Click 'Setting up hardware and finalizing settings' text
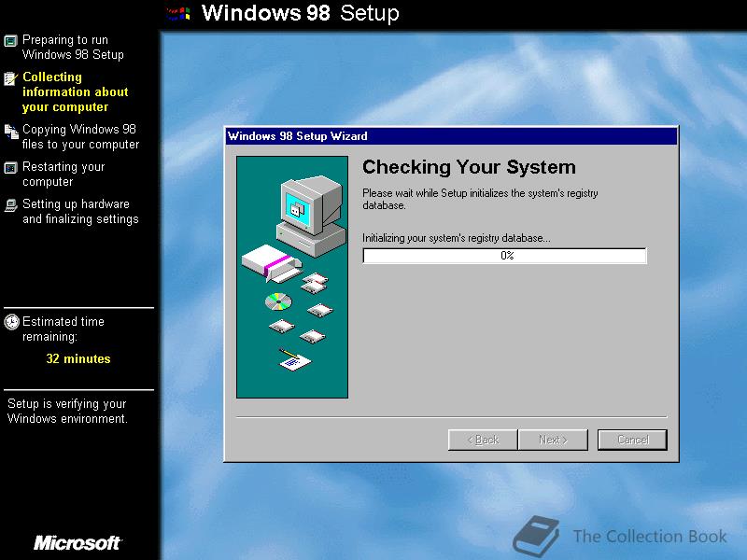This screenshot has width=747, height=560. pyautogui.click(x=80, y=212)
